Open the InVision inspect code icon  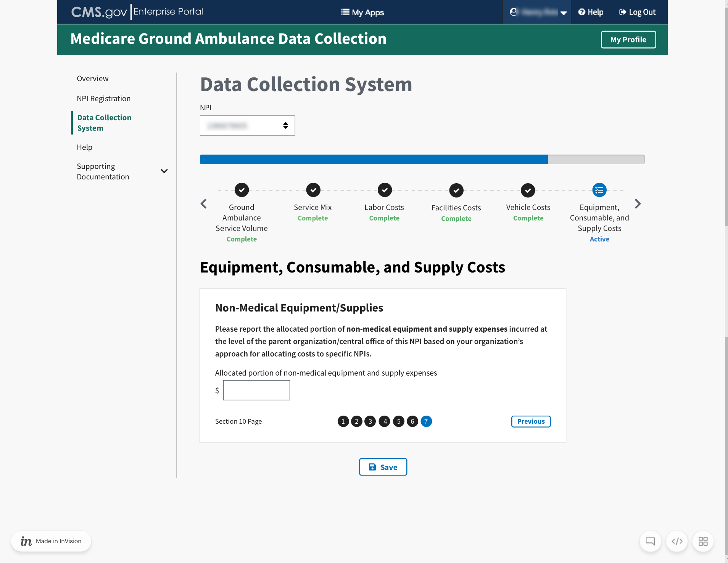(677, 541)
